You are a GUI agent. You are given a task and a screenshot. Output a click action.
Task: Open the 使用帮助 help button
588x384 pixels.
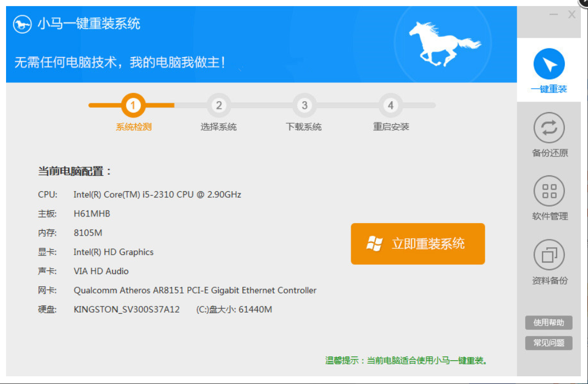tap(548, 322)
